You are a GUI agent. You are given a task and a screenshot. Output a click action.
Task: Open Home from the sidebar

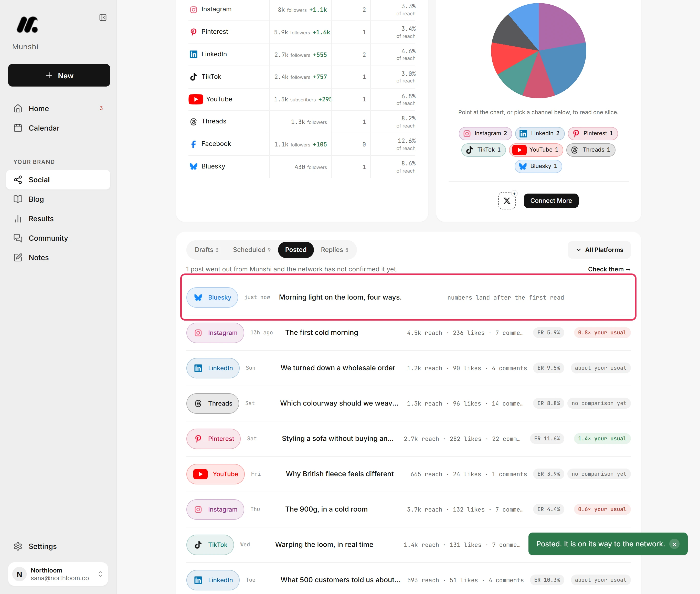pyautogui.click(x=58, y=108)
